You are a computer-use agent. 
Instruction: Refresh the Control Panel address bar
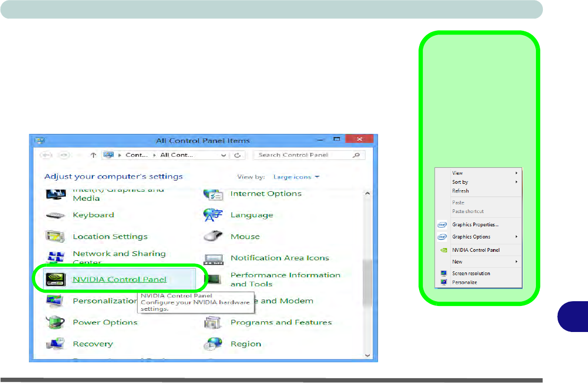tap(237, 155)
